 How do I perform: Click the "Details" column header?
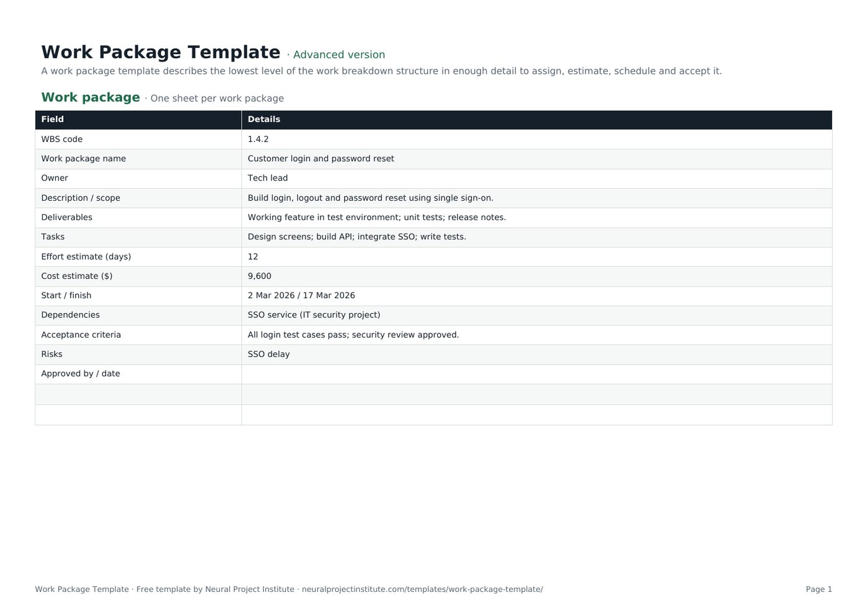pos(537,120)
